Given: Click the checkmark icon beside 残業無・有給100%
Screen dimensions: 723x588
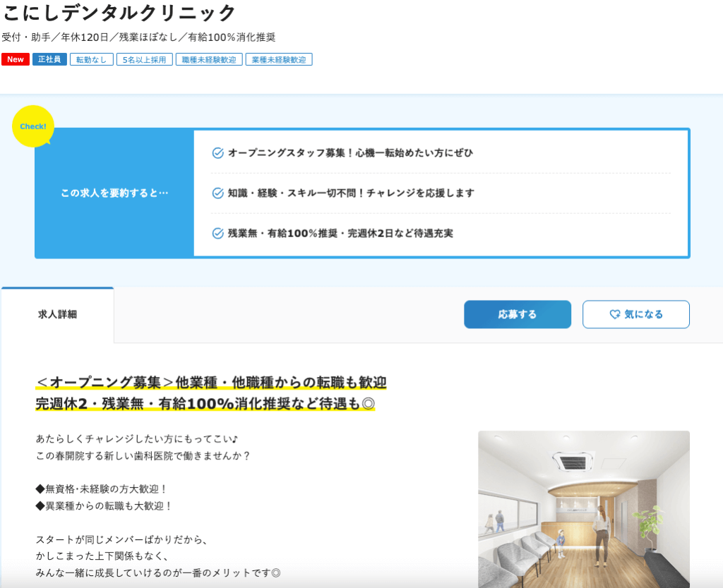Looking at the screenshot, I should point(217,233).
